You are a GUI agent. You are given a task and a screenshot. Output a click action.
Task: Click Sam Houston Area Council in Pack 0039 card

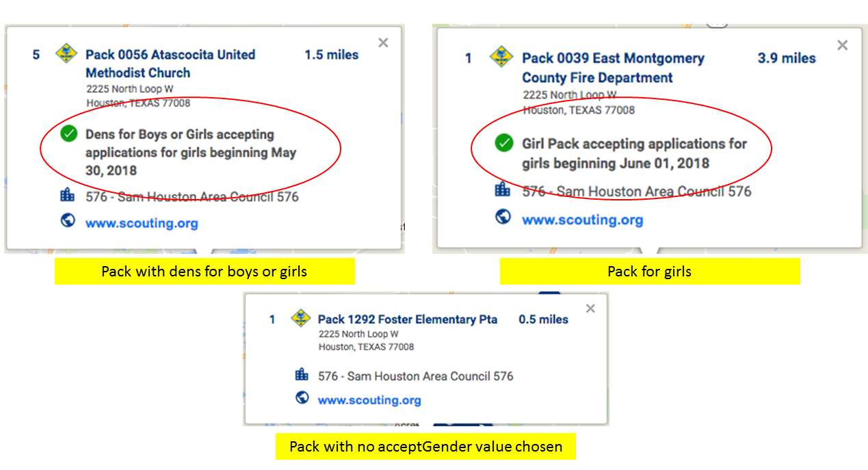[637, 192]
